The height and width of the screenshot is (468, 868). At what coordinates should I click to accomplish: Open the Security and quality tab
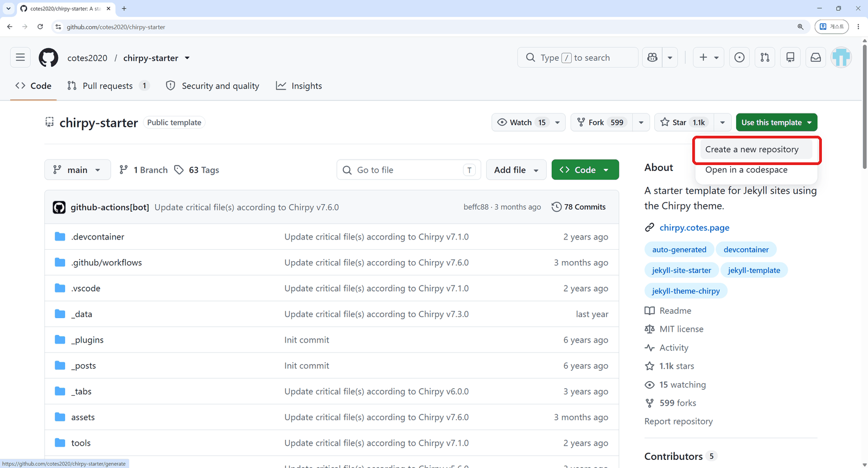[x=212, y=86]
